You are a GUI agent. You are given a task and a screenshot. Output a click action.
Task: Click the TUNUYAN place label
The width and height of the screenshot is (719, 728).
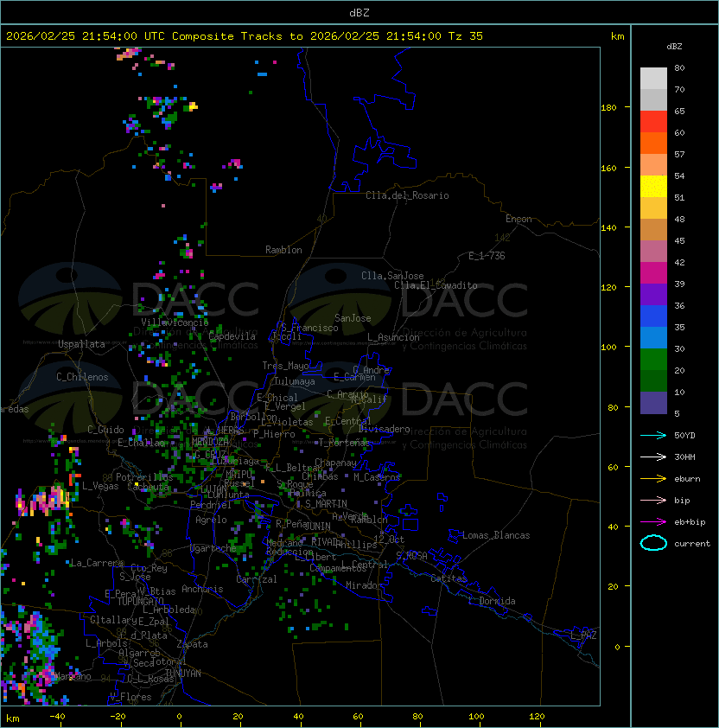click(x=183, y=674)
